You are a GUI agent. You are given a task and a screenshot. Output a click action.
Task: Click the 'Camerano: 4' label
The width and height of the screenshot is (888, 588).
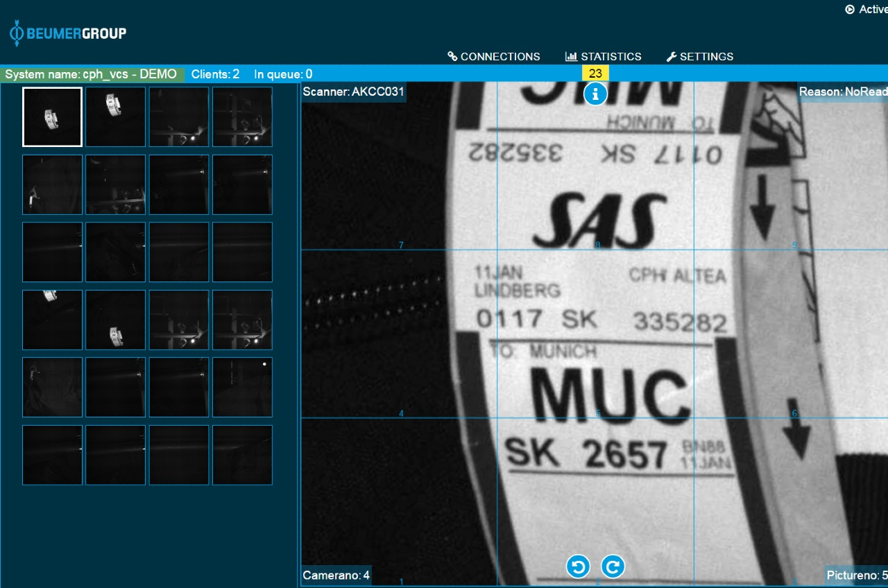[x=336, y=576]
